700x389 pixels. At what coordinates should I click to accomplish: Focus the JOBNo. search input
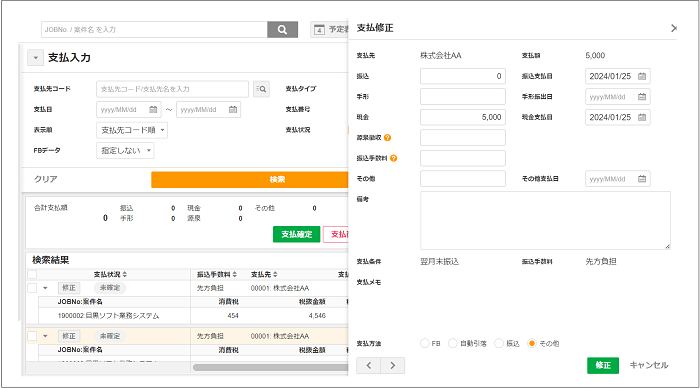click(x=154, y=29)
